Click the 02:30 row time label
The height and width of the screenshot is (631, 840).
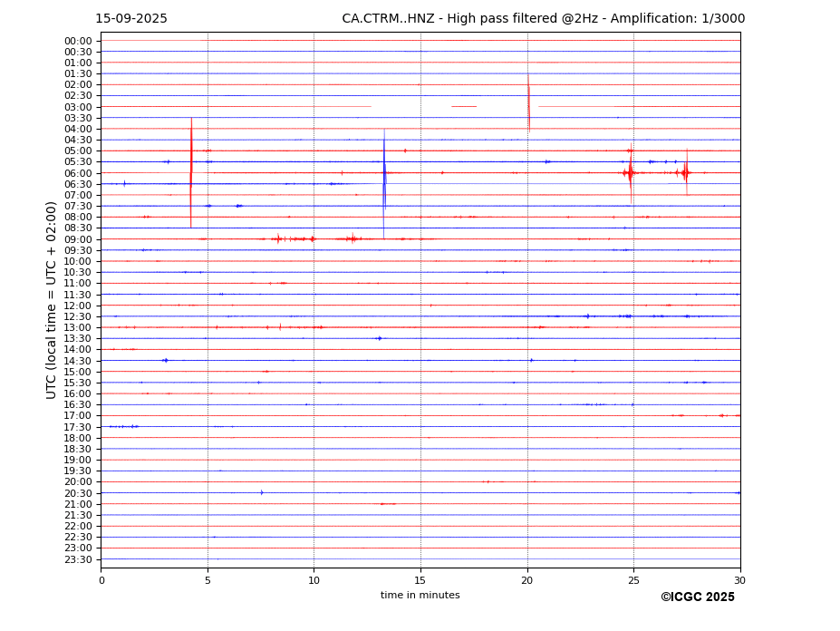point(78,96)
